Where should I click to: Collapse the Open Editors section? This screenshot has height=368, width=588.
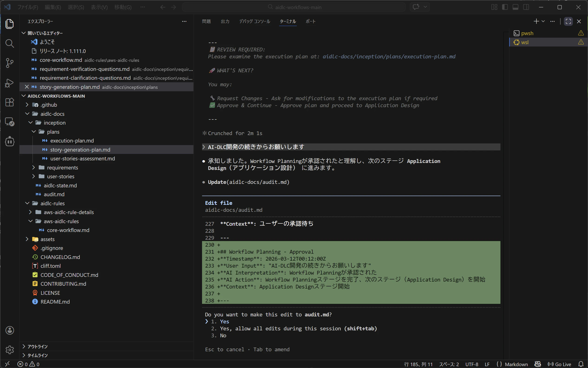(24, 33)
